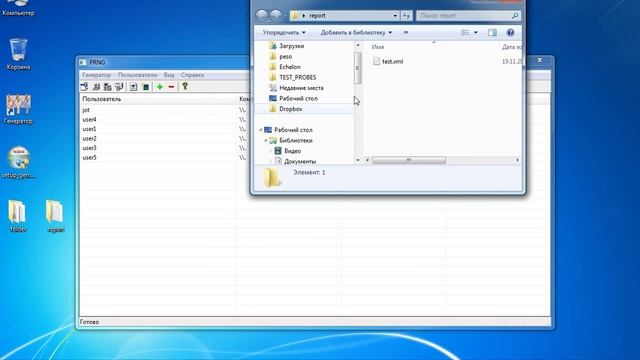Viewport: 640px width, 360px height.
Task: Select the Dropbox folder in sidebar
Action: pos(290,109)
